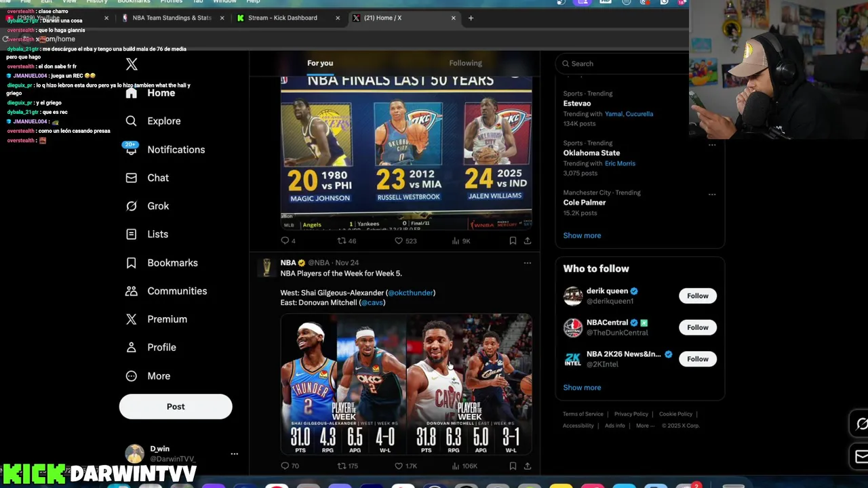Screen dimensions: 868x488
Task: Open Accessibility footer link
Action: [x=578, y=426]
